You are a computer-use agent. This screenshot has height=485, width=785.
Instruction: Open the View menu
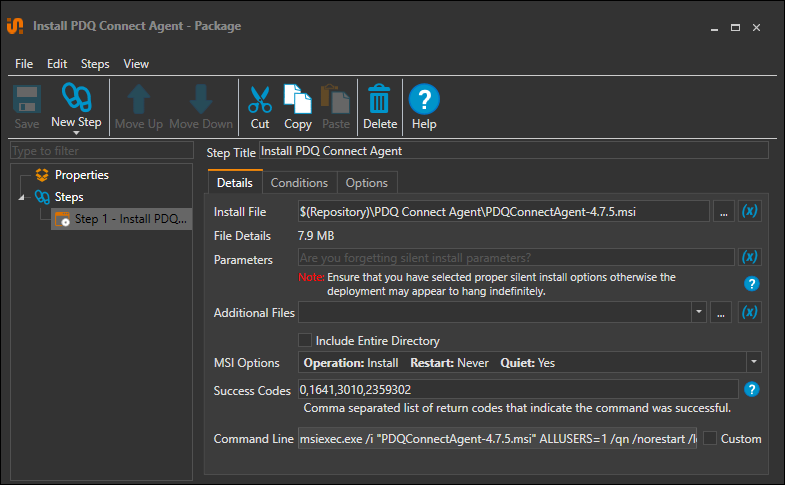pyautogui.click(x=136, y=64)
